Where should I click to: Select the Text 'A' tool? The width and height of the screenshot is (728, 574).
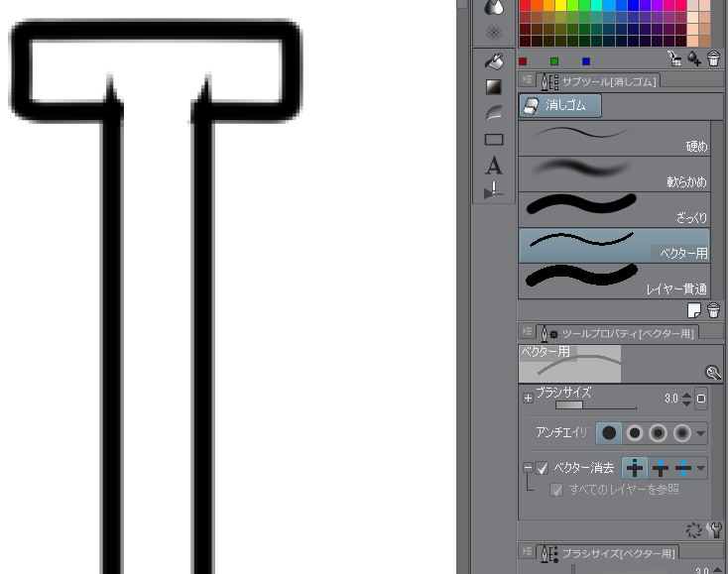pyautogui.click(x=494, y=166)
